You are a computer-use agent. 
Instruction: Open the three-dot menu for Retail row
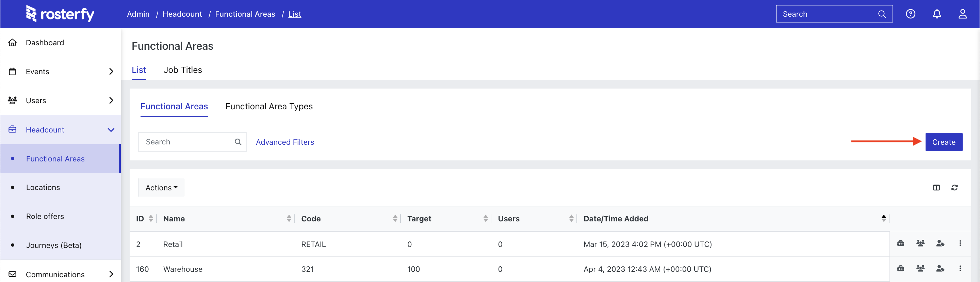tap(960, 243)
